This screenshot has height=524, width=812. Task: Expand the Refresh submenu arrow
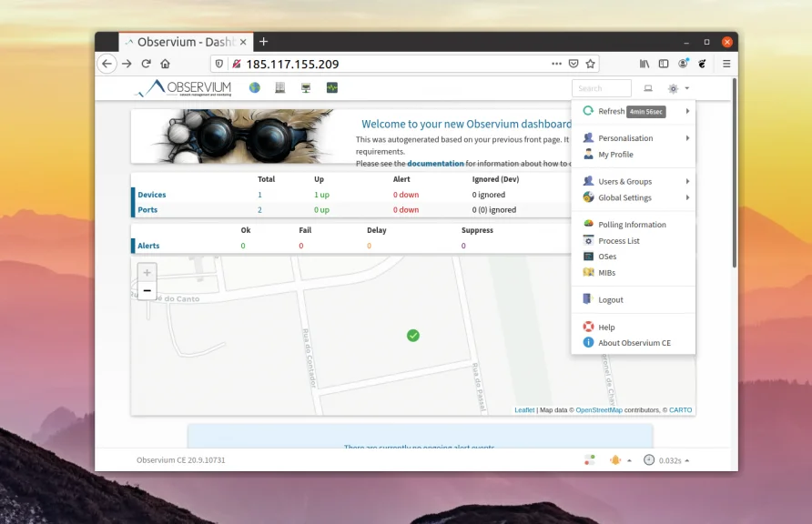(687, 111)
